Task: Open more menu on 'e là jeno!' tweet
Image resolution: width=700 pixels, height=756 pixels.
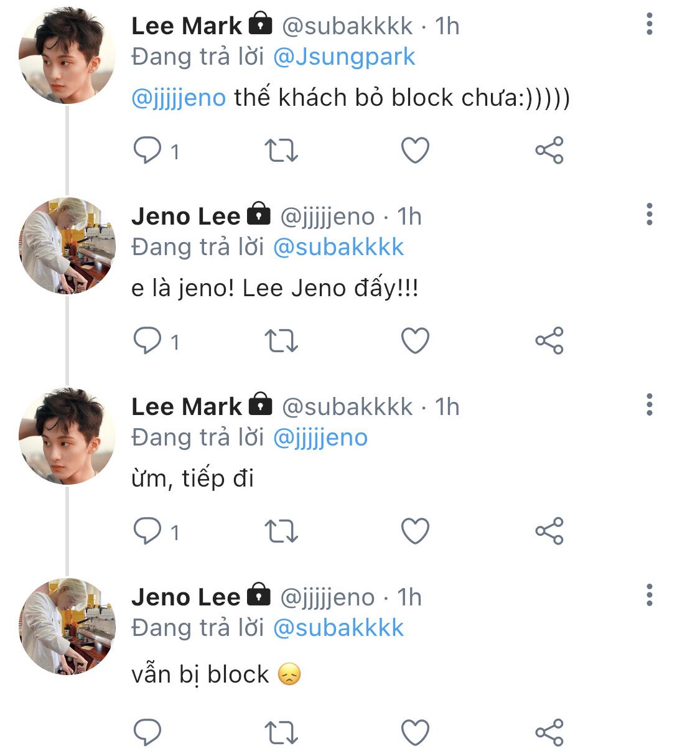Action: tap(649, 215)
